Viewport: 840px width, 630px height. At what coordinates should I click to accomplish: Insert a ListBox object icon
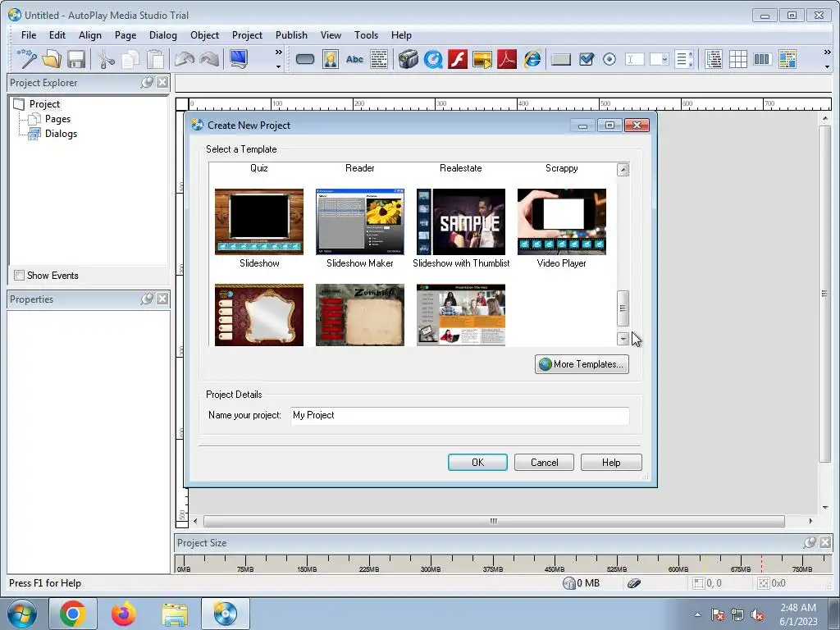pyautogui.click(x=683, y=59)
